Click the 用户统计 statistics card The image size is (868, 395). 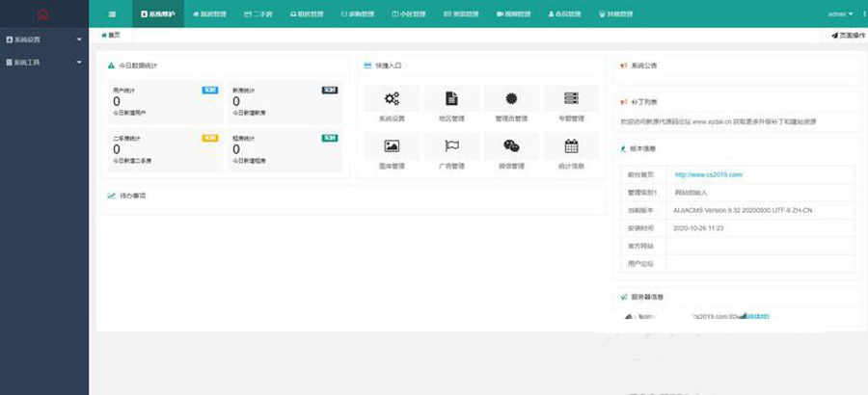165,101
